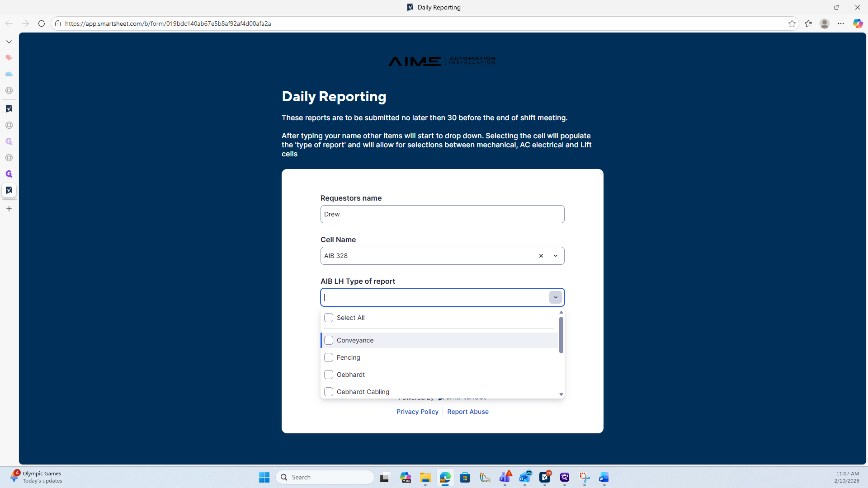Click the Report Abuse link

coord(467,412)
